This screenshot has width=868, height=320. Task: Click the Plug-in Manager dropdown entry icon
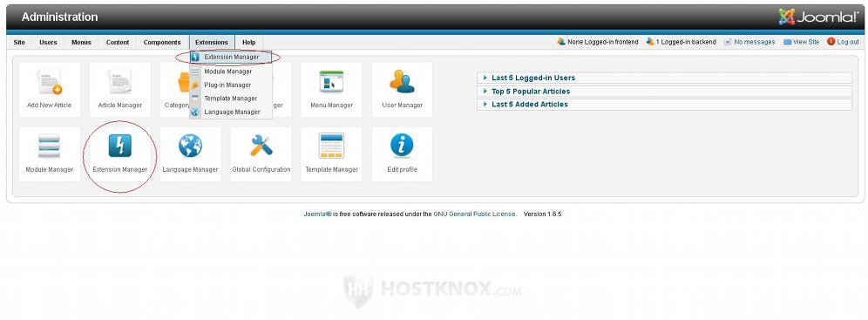(195, 85)
